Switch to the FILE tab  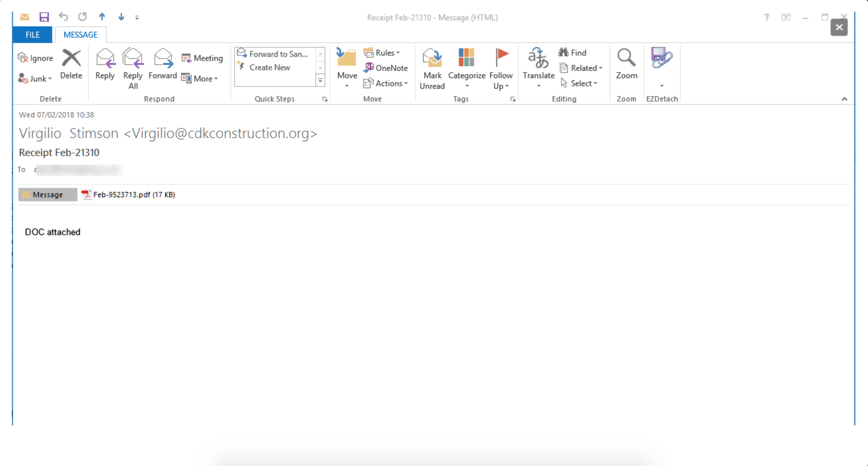32,34
